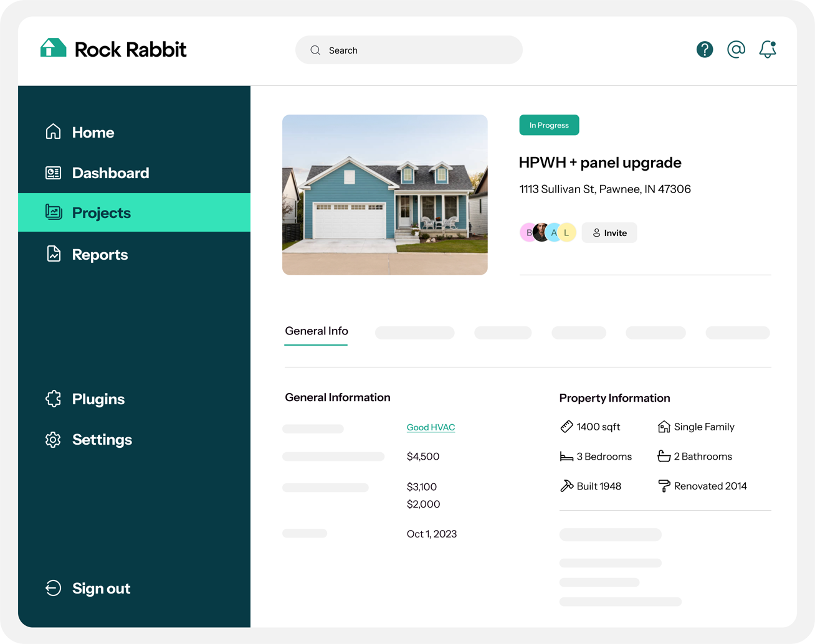Image resolution: width=815 pixels, height=644 pixels.
Task: Click the 2 Bathrooms text
Action: pos(703,457)
